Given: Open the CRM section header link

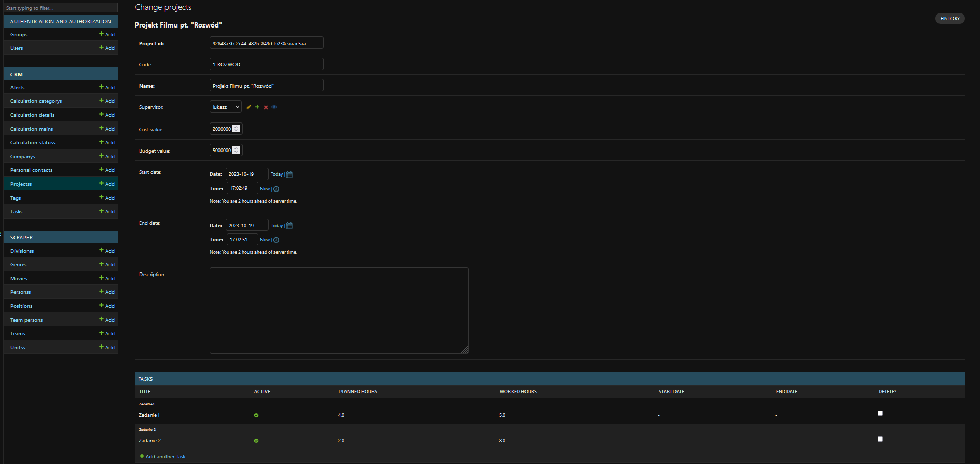Looking at the screenshot, I should (17, 74).
